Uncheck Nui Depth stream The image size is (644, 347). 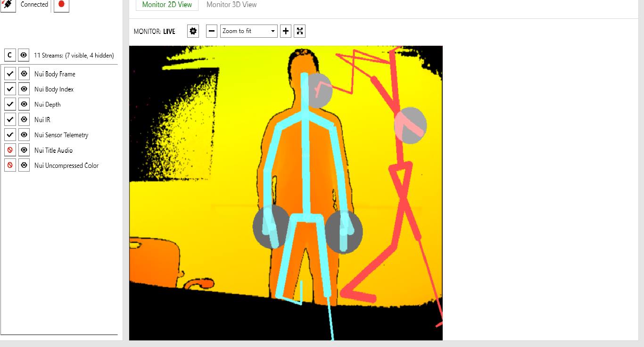point(10,104)
